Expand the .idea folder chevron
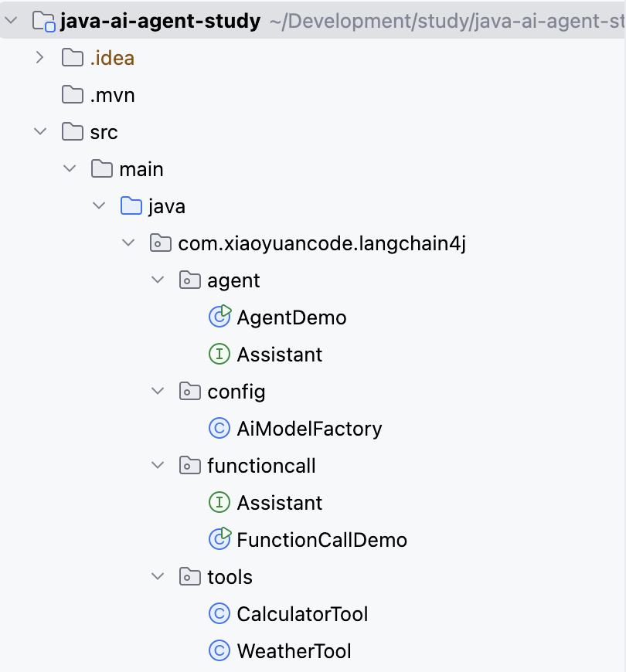Screen dimensions: 626x672 [x=40, y=57]
